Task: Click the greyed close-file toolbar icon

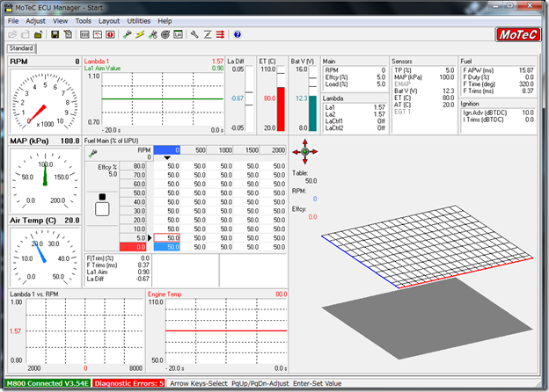Action: [26, 34]
